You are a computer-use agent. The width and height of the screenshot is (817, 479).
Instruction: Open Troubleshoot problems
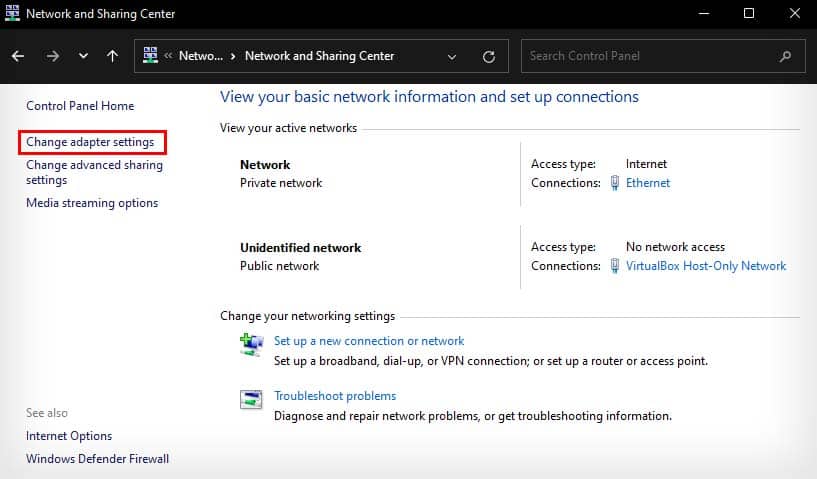coord(335,396)
